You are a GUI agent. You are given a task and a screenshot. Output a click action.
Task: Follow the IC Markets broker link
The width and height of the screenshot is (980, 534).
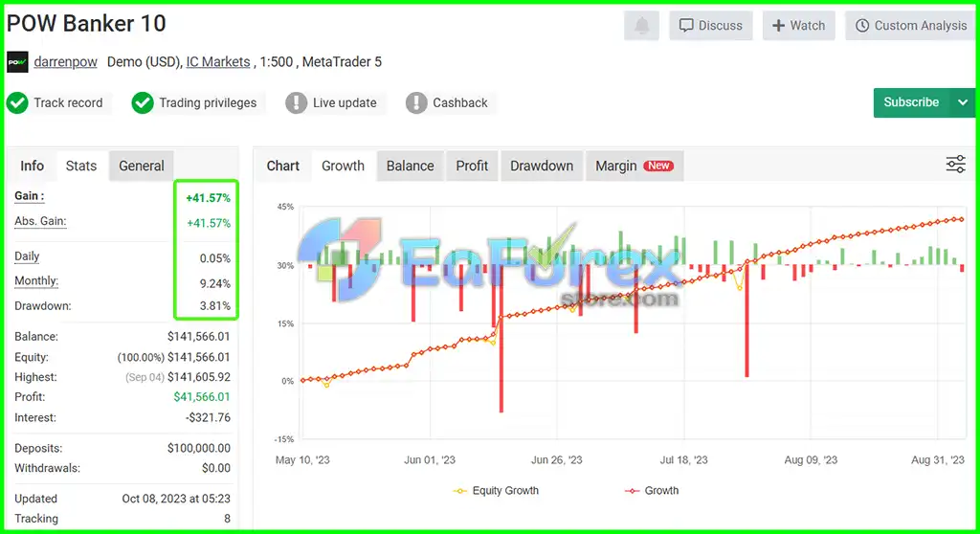pyautogui.click(x=218, y=62)
